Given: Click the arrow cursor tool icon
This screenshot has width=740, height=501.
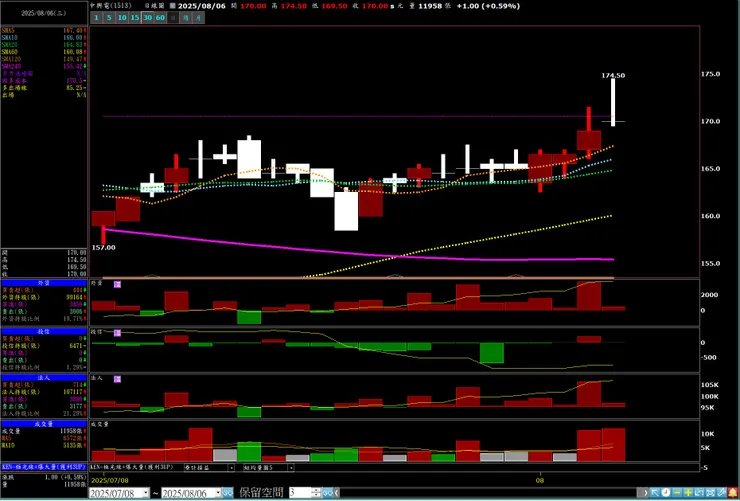Looking at the screenshot, I should coord(654,493).
